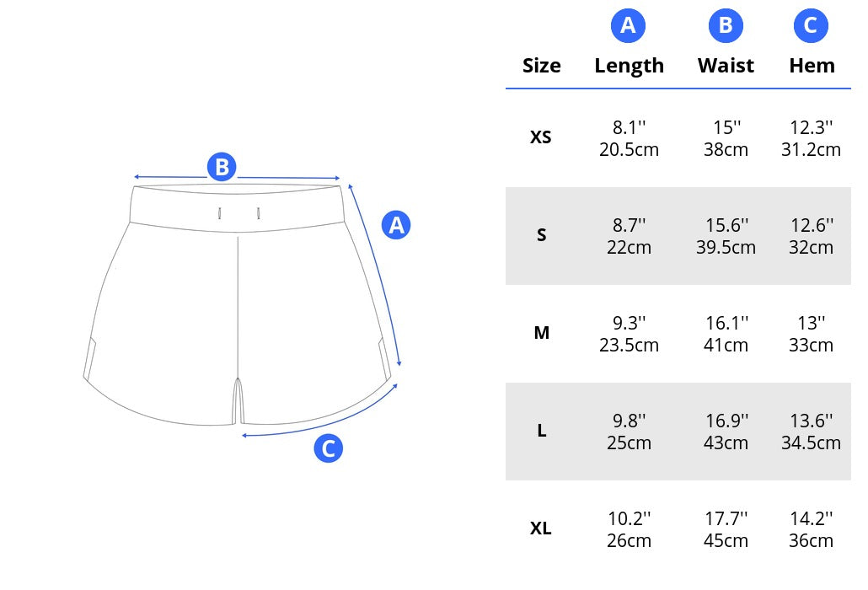The width and height of the screenshot is (868, 590).
Task: Click the blue C badge above Hem
Action: (811, 25)
